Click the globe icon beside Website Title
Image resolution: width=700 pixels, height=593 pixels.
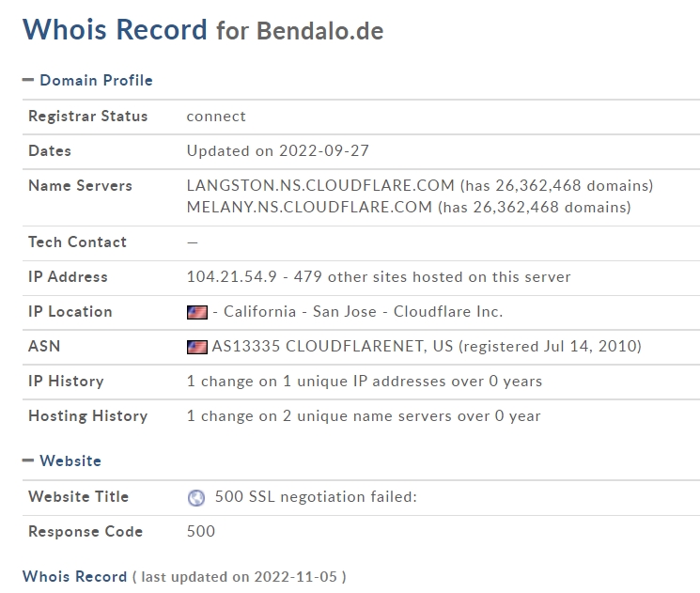[x=196, y=497]
